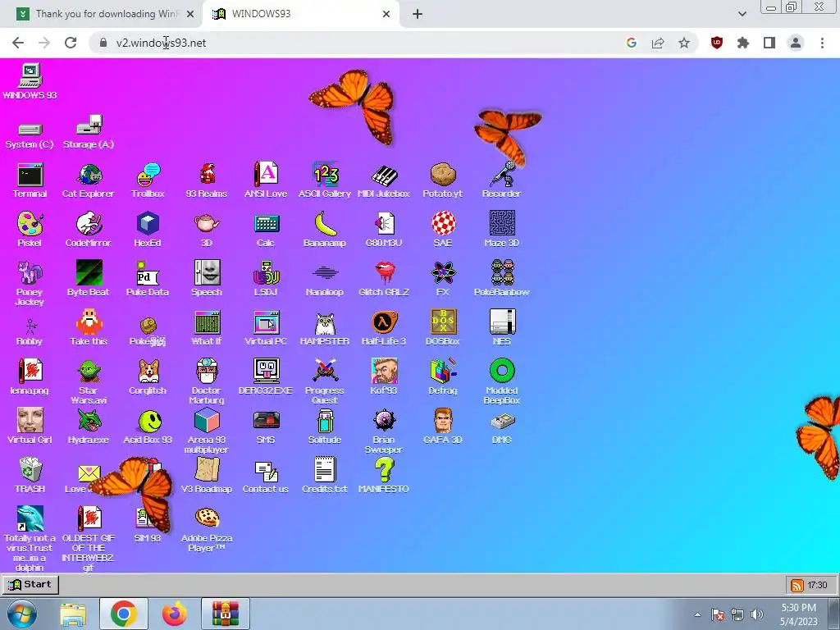840x630 pixels.
Task: Open V3 Roadmap scroll icon
Action: tap(207, 476)
